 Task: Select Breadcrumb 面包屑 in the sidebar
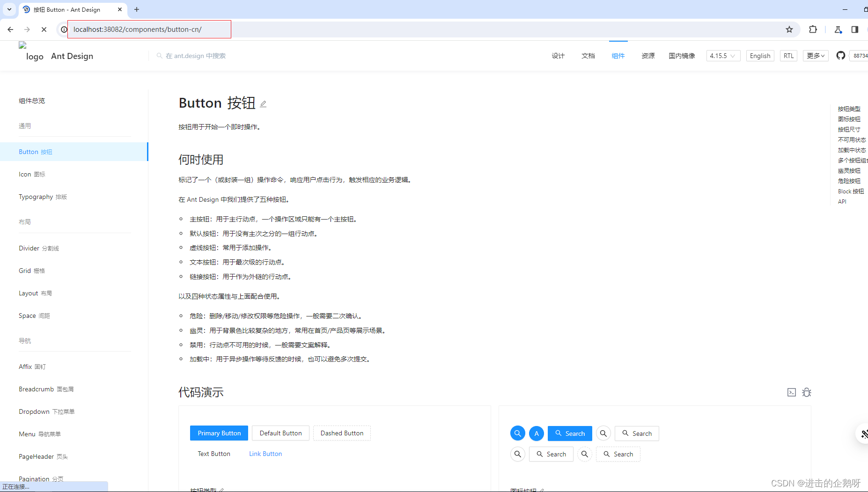(x=74, y=389)
